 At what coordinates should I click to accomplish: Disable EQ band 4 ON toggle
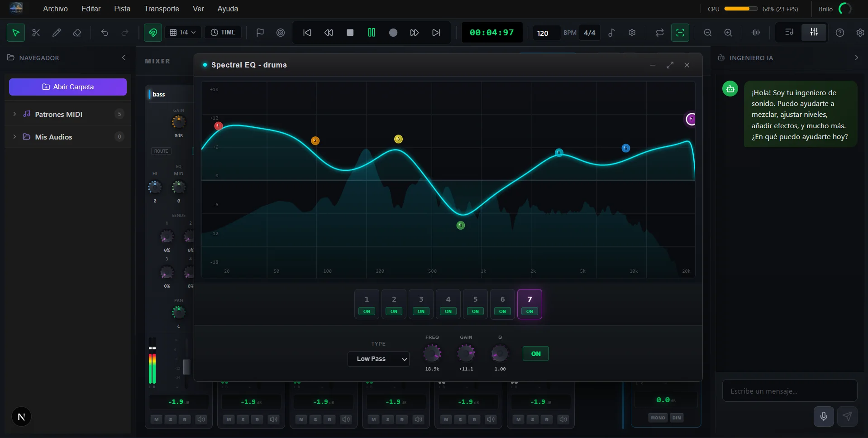click(x=448, y=311)
